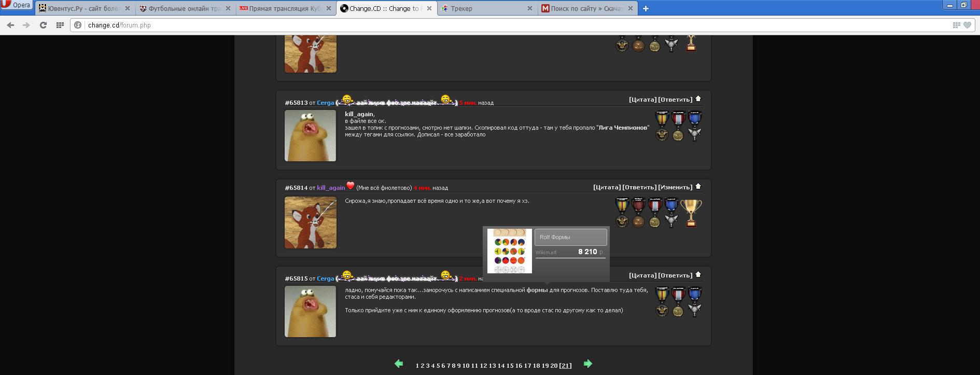Open the Rolf Формы product title

pyautogui.click(x=571, y=237)
